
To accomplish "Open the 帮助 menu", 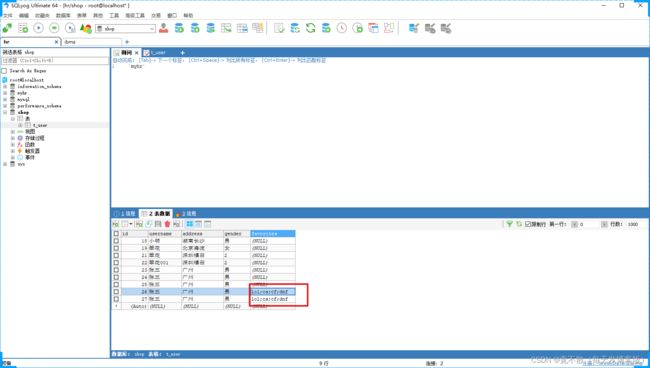I will point(188,16).
